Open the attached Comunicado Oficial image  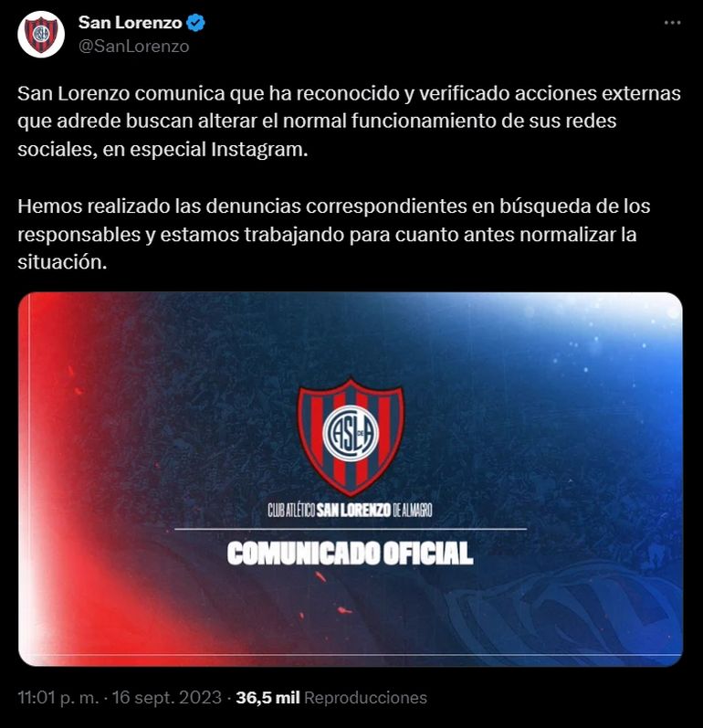click(x=351, y=480)
